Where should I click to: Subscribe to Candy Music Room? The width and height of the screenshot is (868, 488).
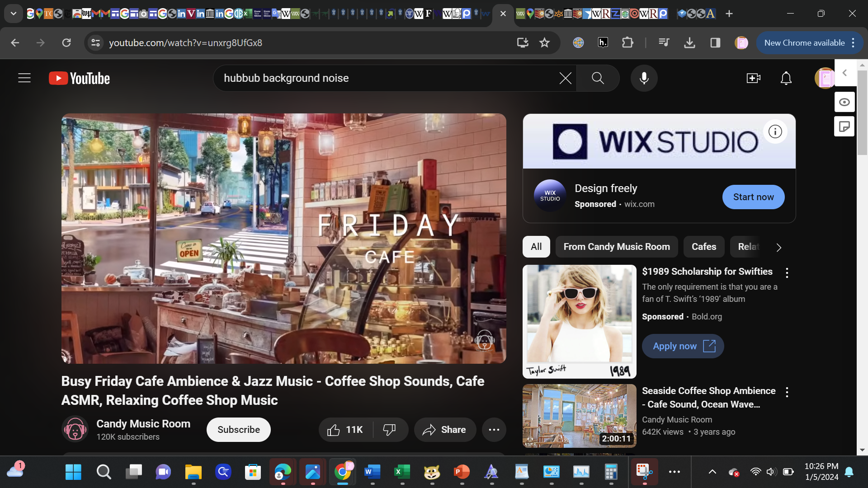pos(239,430)
